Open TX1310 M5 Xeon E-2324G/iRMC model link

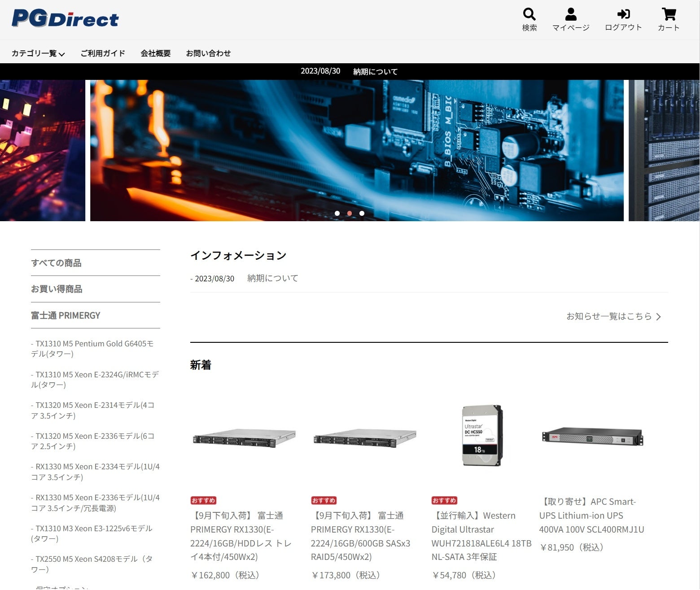click(95, 380)
